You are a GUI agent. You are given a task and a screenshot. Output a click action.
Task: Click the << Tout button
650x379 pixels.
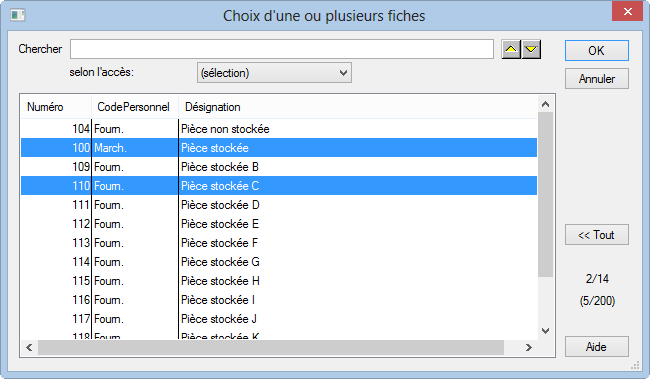597,235
